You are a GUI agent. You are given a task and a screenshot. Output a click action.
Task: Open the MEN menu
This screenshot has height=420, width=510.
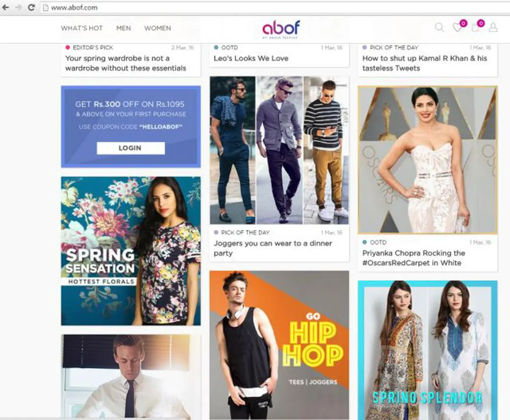pyautogui.click(x=124, y=28)
